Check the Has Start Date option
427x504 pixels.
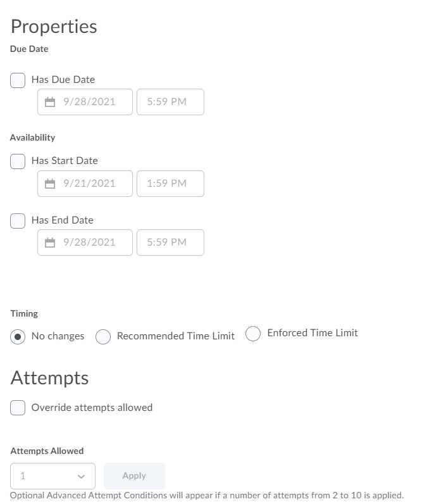point(18,161)
